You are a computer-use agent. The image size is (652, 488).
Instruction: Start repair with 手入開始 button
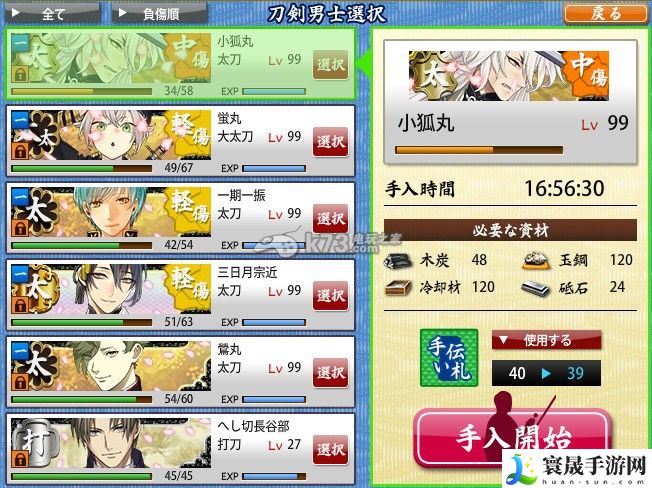[x=514, y=437]
